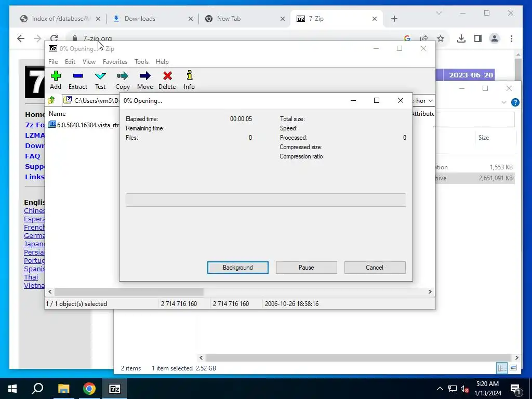
Task: Click the Move toolbar icon
Action: coord(145,80)
